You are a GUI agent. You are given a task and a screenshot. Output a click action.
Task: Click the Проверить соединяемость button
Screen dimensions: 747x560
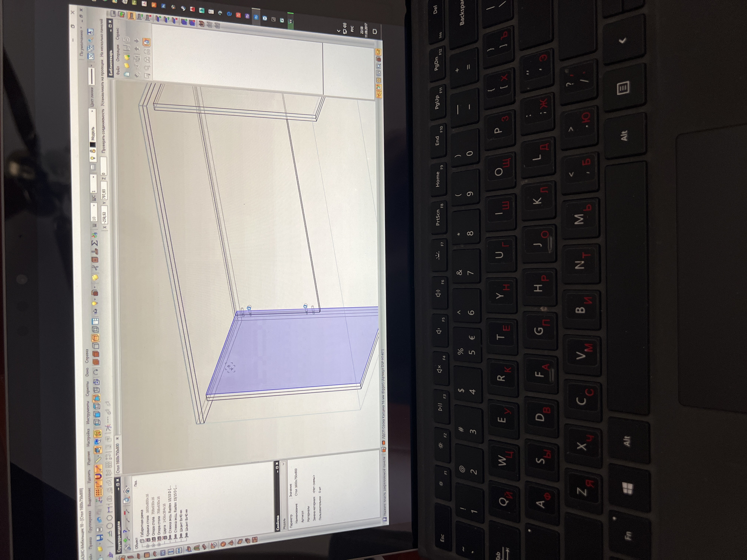[103, 131]
